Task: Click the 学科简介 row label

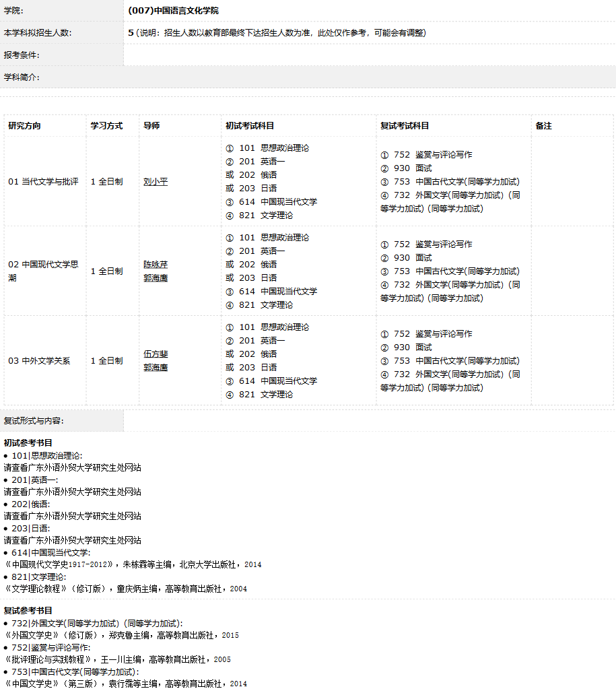Action: pyautogui.click(x=22, y=77)
